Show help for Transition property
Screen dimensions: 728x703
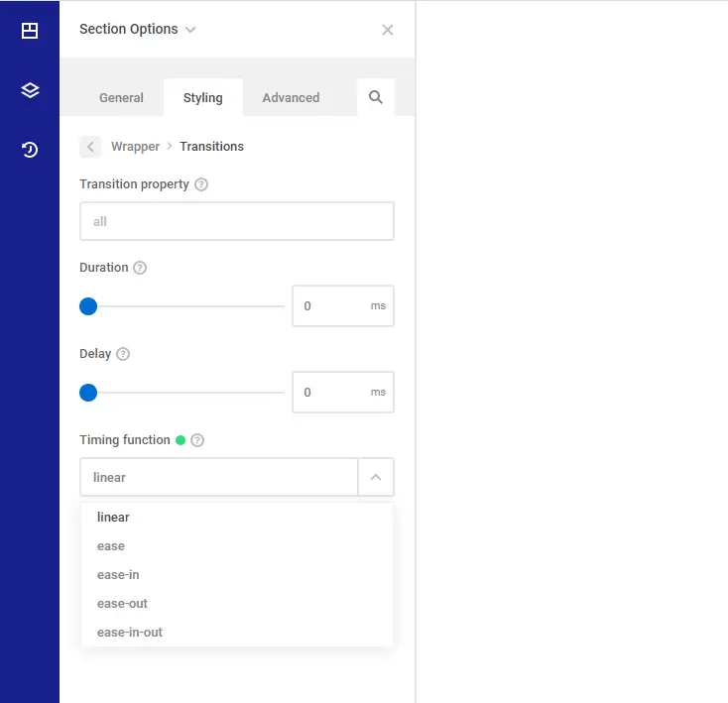(x=201, y=184)
